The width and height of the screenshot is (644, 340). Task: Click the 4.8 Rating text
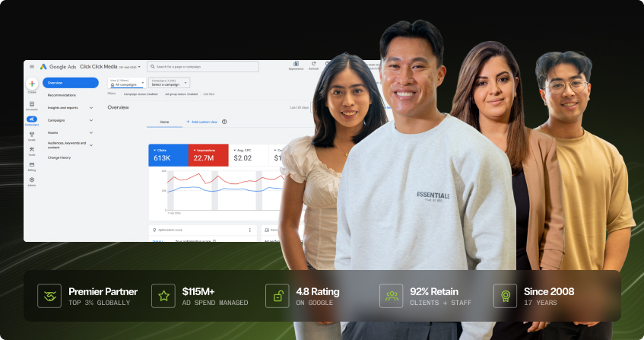point(318,292)
